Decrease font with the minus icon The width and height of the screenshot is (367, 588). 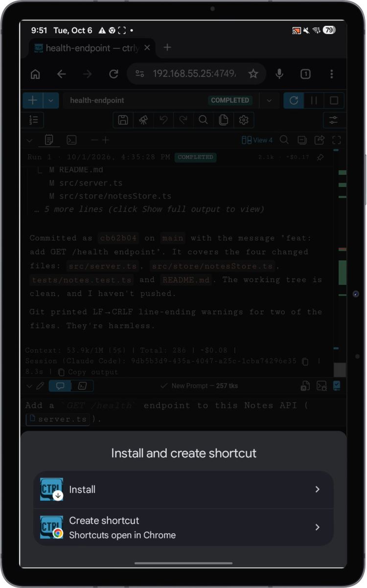point(94,140)
